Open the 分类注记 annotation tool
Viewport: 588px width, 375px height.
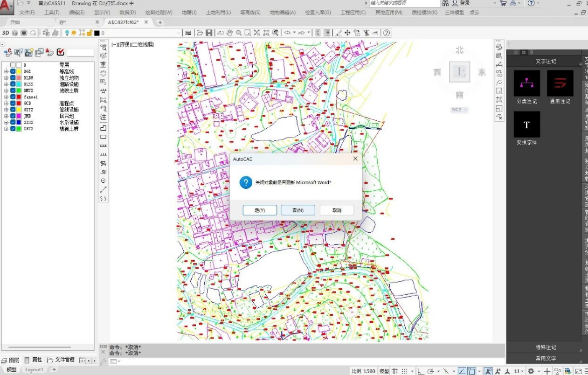[x=526, y=83]
